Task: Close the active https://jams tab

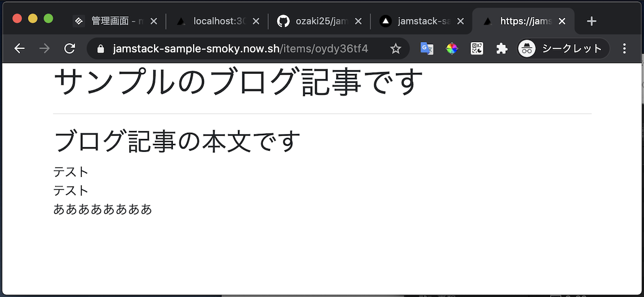Action: [562, 21]
